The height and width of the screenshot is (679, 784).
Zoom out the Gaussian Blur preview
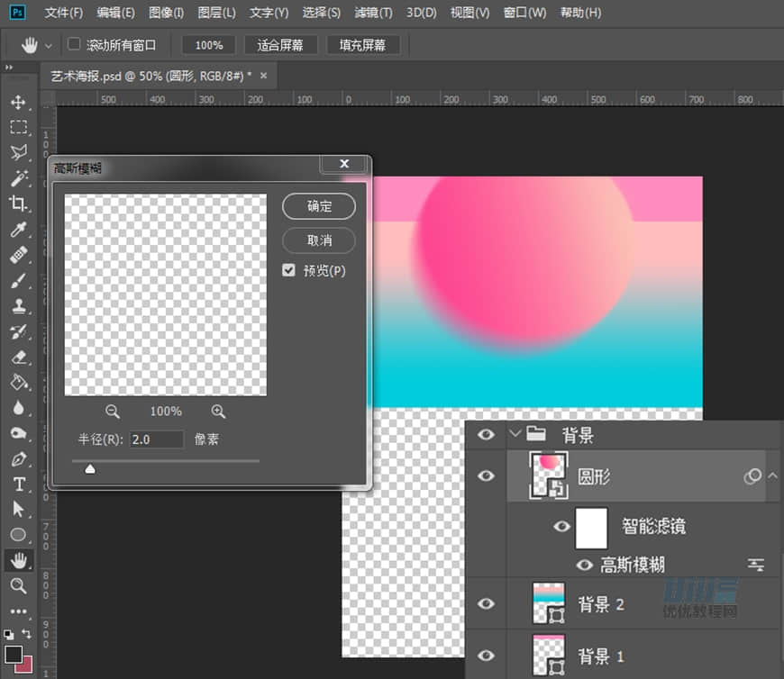(x=113, y=412)
